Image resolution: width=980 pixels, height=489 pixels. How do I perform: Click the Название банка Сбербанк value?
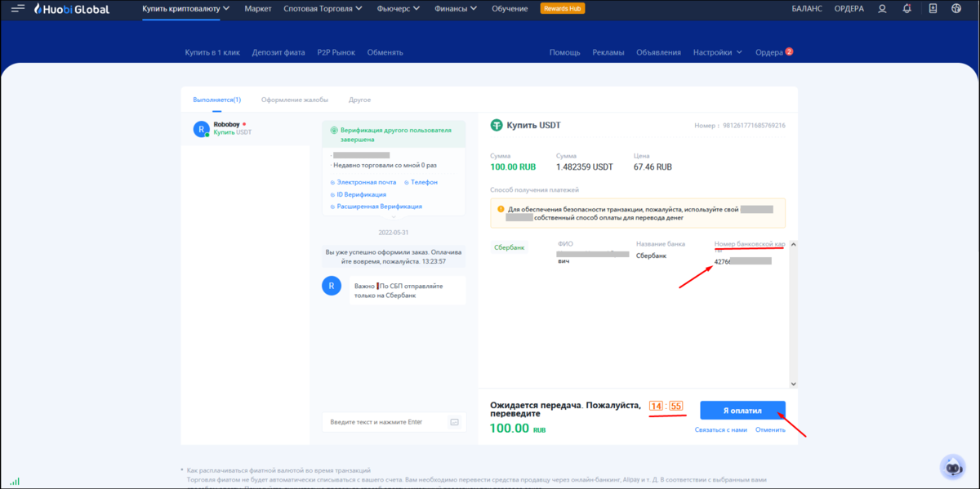click(x=651, y=256)
